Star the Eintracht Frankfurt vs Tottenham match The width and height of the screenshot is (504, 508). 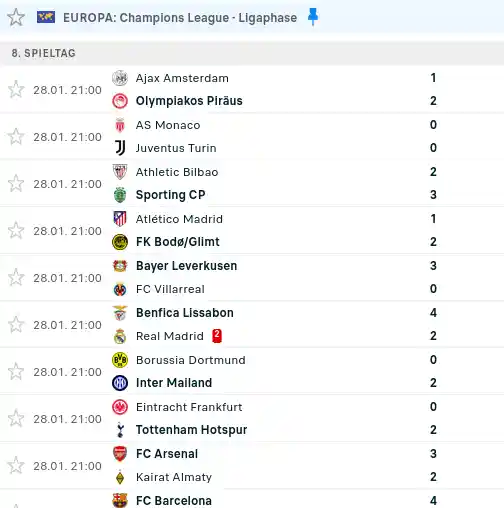tap(16, 418)
